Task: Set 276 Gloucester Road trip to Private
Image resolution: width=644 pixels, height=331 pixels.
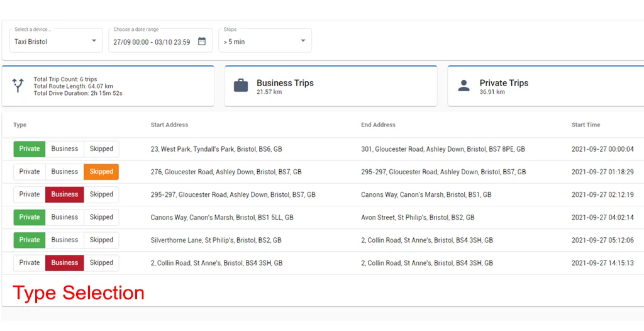Action: coord(30,171)
